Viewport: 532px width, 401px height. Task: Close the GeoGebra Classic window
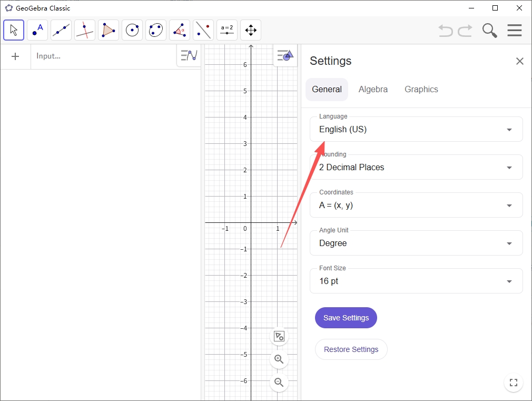(519, 8)
